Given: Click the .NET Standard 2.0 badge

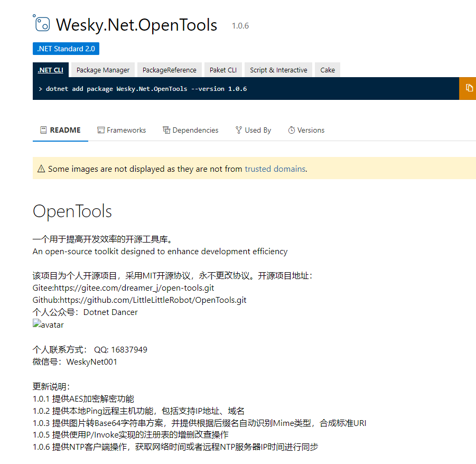Looking at the screenshot, I should click(66, 49).
